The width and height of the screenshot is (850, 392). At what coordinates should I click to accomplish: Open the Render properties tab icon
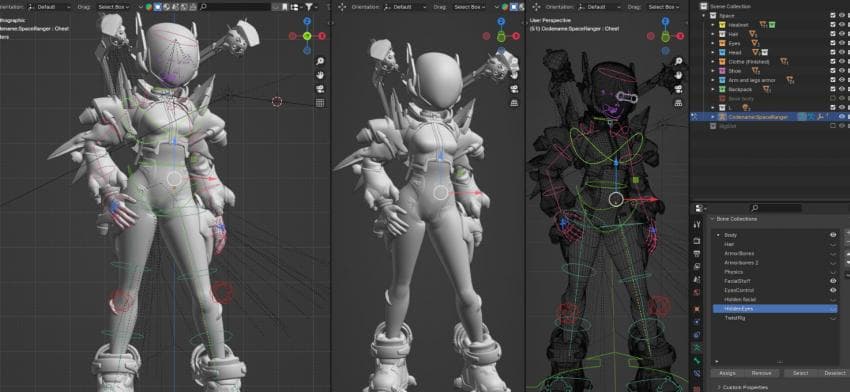click(698, 242)
